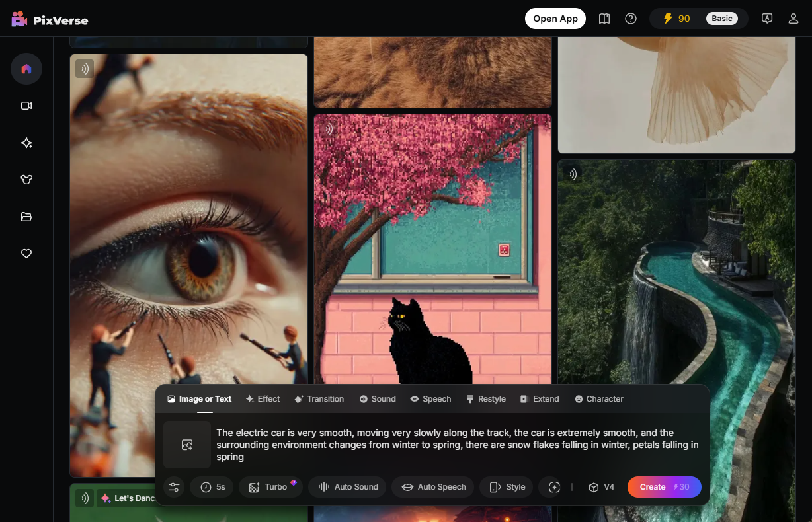The width and height of the screenshot is (812, 522).
Task: Click the Basic plan badge
Action: [722, 19]
